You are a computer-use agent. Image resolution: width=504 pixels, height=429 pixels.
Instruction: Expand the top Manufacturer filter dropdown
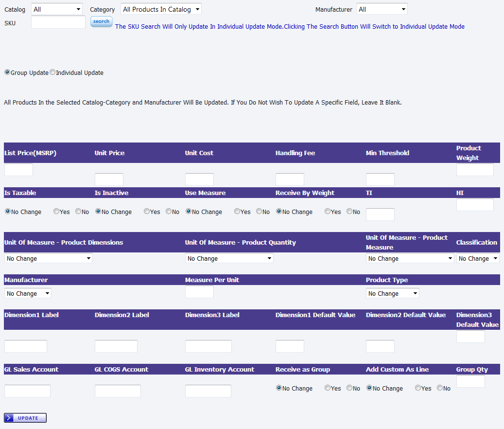click(x=382, y=9)
